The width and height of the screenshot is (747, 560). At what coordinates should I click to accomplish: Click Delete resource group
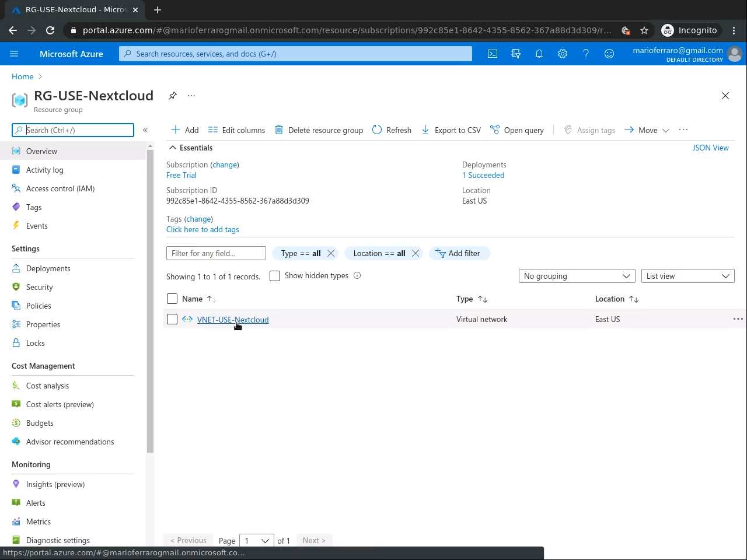(319, 130)
